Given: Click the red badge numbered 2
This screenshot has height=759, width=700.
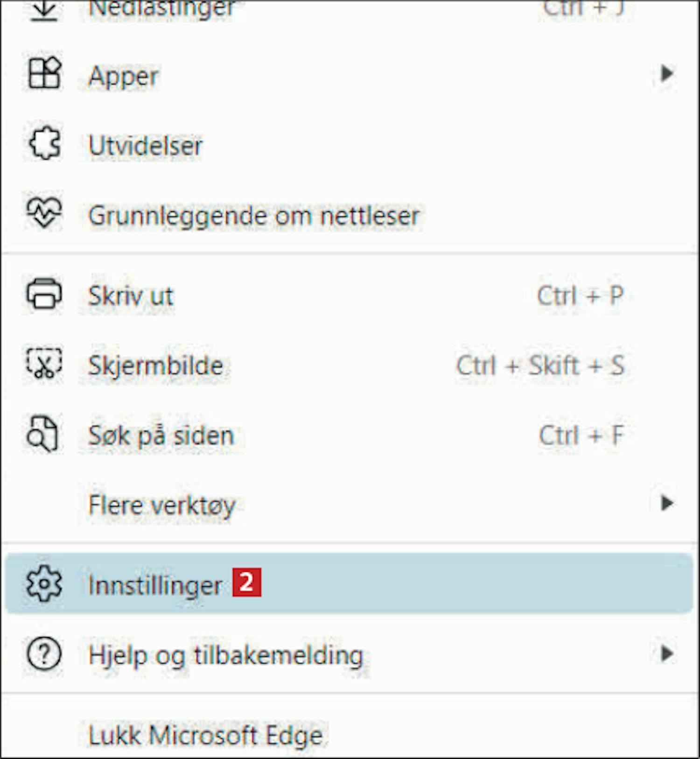Looking at the screenshot, I should click(247, 582).
